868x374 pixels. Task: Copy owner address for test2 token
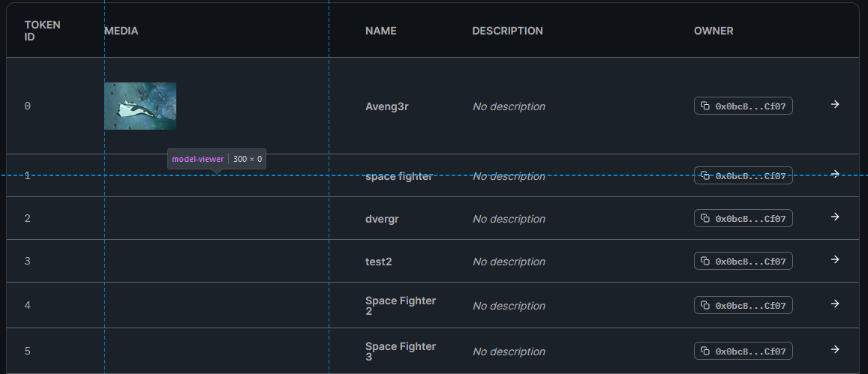[x=743, y=261]
